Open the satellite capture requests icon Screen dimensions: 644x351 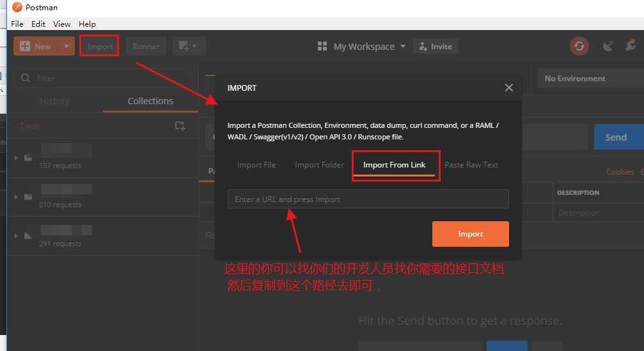click(x=608, y=46)
